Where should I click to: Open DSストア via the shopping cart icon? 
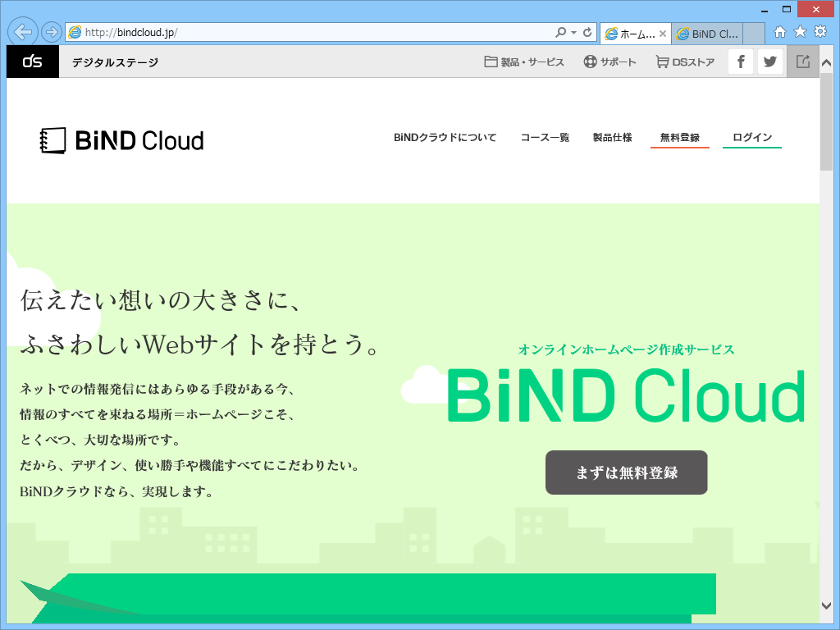661,61
